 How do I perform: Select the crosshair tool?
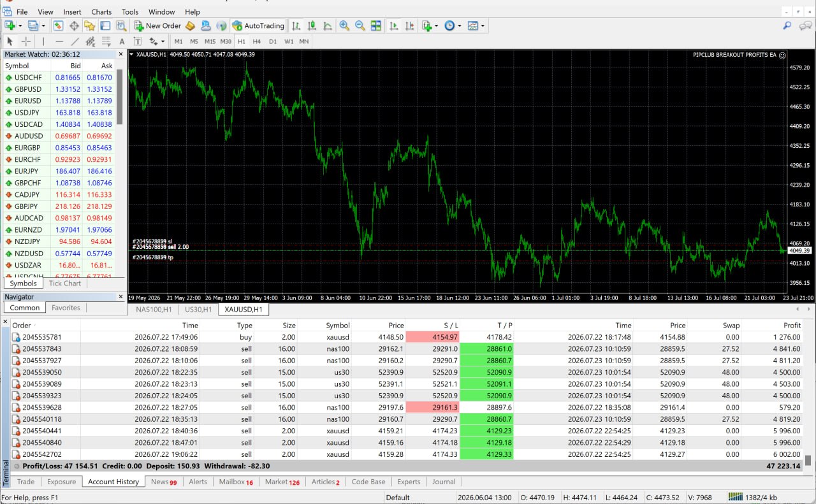[x=26, y=41]
